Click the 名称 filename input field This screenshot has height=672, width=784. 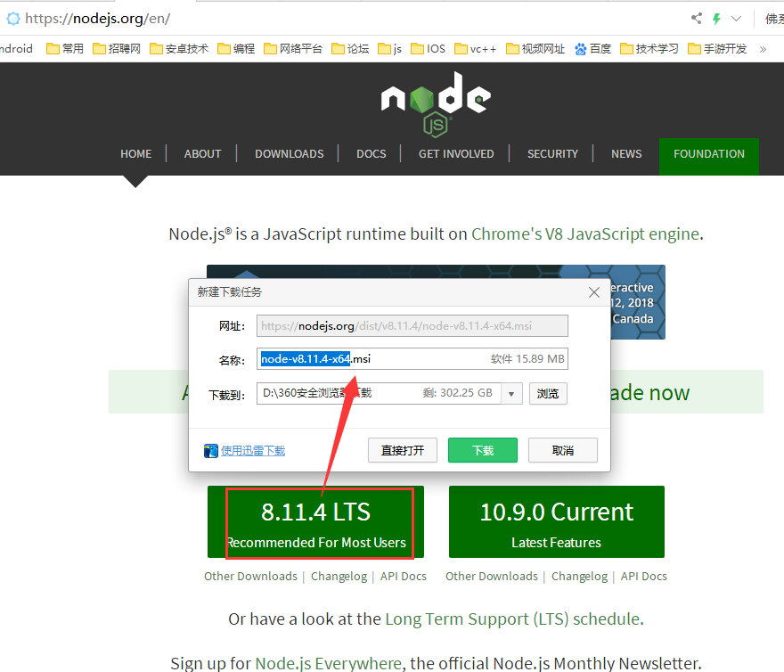tap(412, 359)
